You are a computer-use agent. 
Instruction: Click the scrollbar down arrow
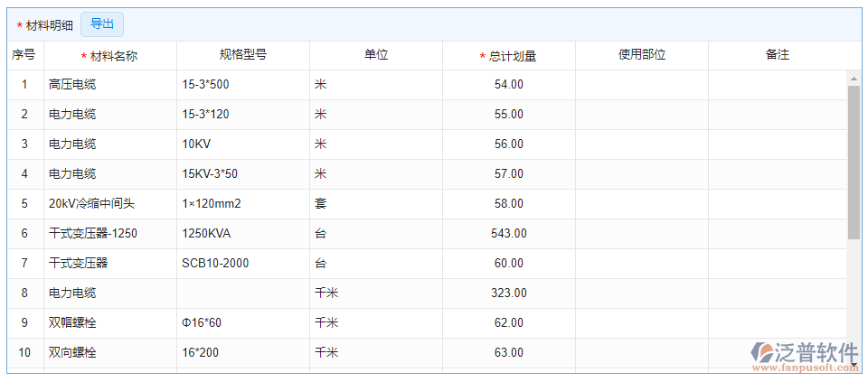coord(854,366)
